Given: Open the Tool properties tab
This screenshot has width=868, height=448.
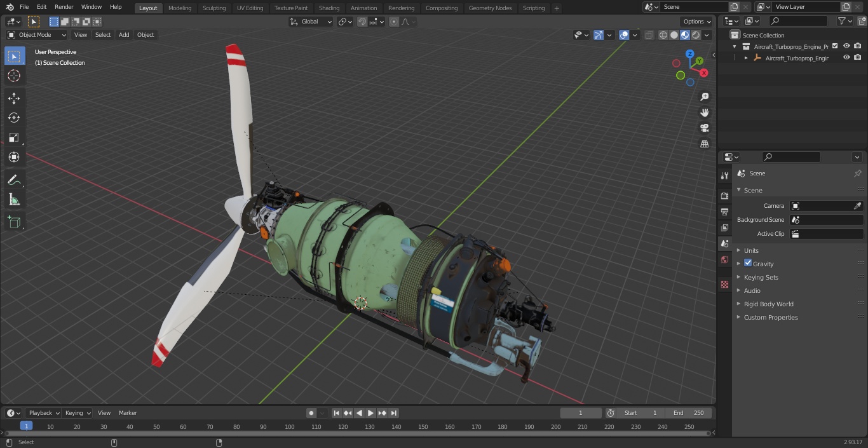Looking at the screenshot, I should click(724, 175).
